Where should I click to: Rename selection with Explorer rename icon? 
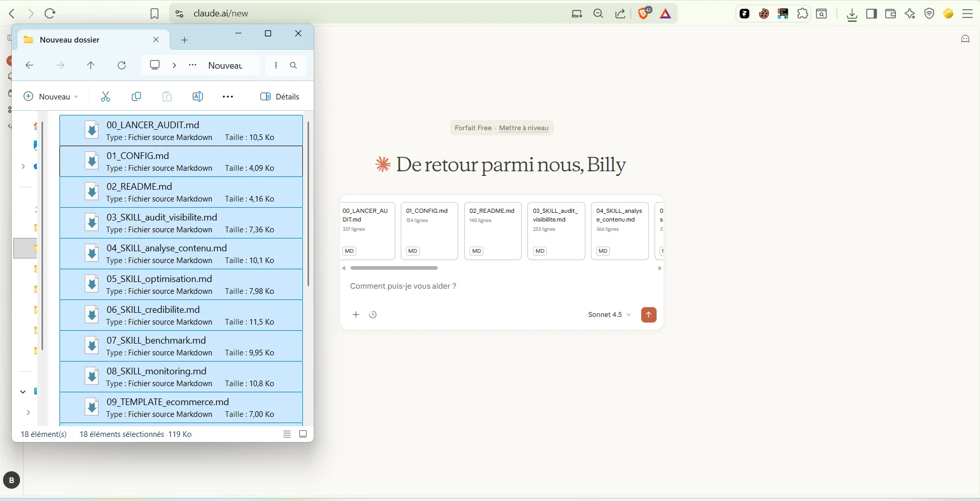[198, 96]
